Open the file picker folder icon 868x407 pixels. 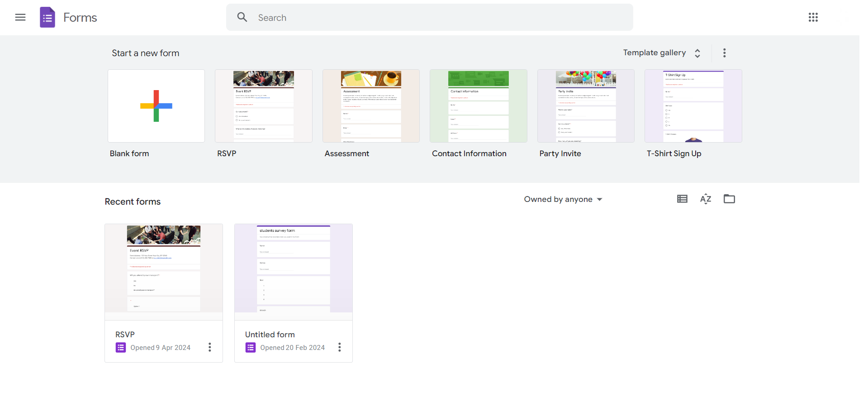pyautogui.click(x=729, y=199)
